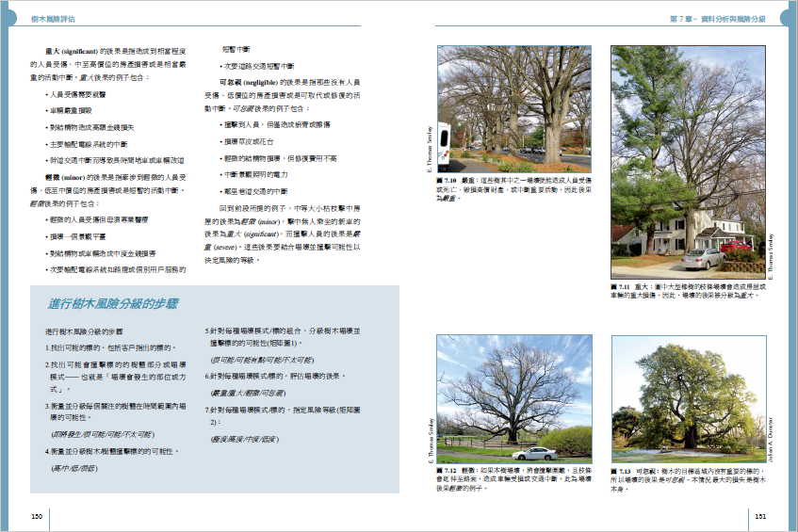Viewport: 798px width, 532px height.
Task: Click the Figure 7.11 photo with white house
Action: pos(688,162)
